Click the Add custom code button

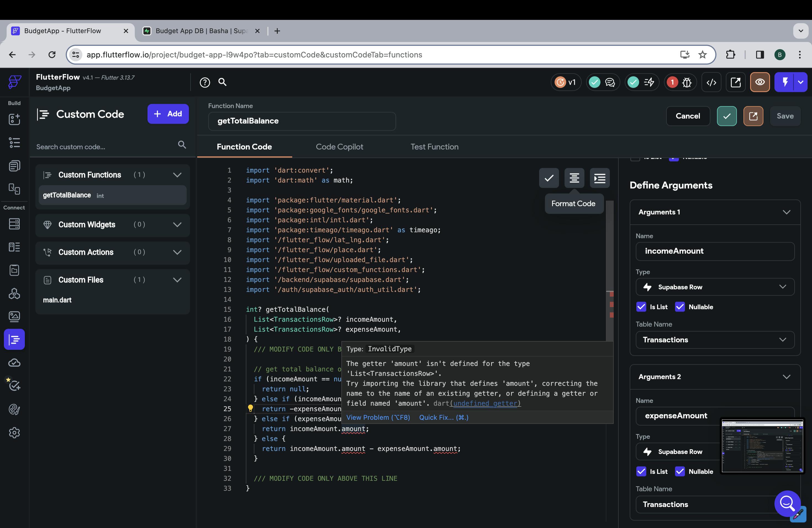coord(168,114)
